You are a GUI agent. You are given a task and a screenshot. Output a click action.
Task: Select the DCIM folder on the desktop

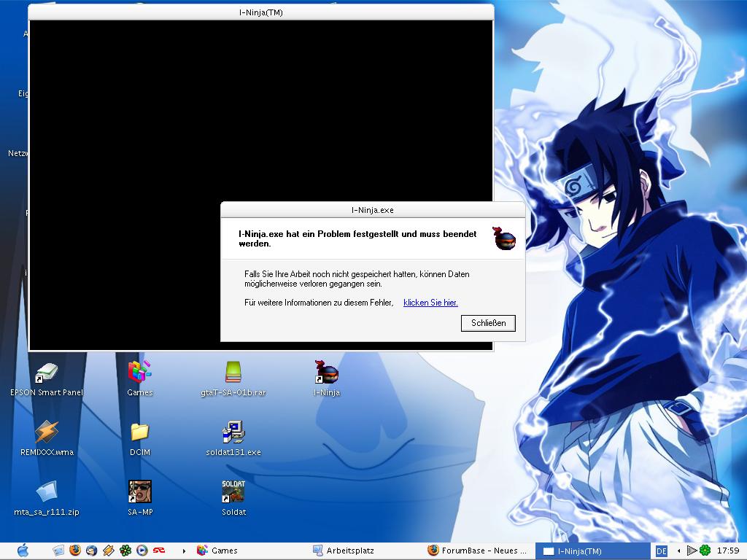tap(139, 439)
